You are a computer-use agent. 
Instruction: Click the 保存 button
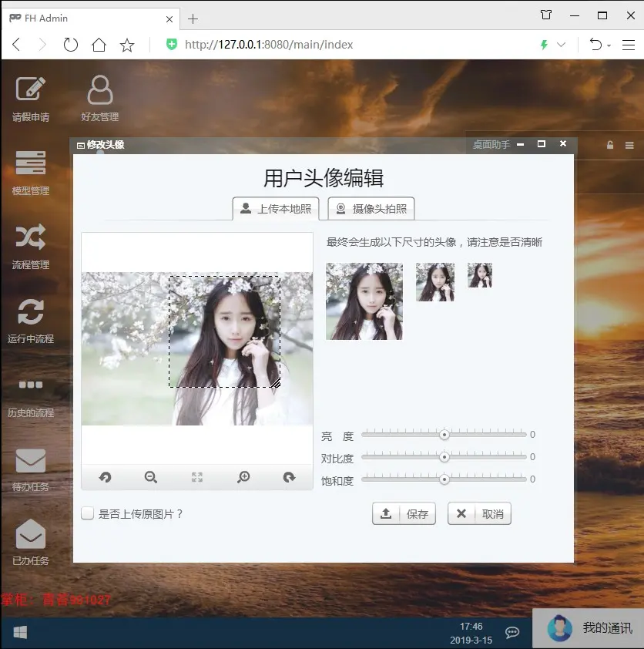[404, 513]
